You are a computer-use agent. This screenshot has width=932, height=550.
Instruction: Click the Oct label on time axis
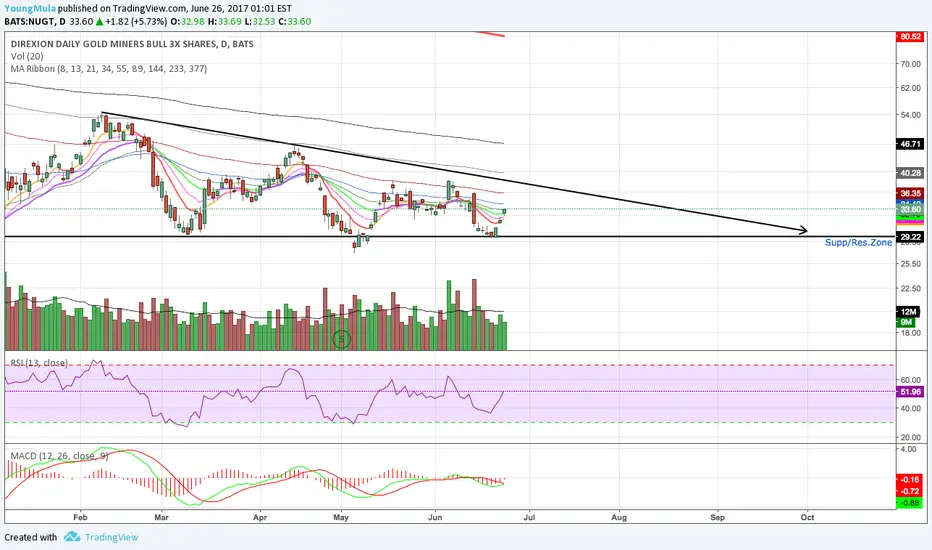click(x=807, y=517)
